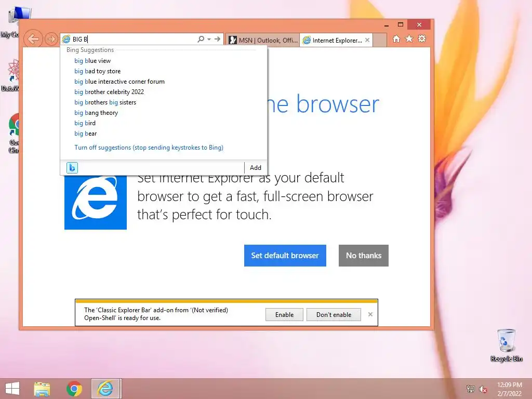Switch to the MSN | Outlook tab
The height and width of the screenshot is (399, 532).
[x=262, y=41]
